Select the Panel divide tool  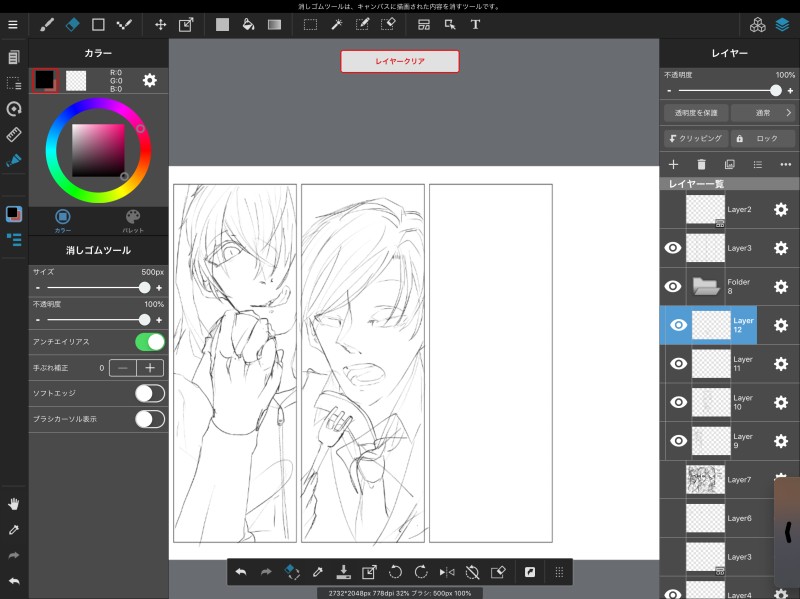423,24
